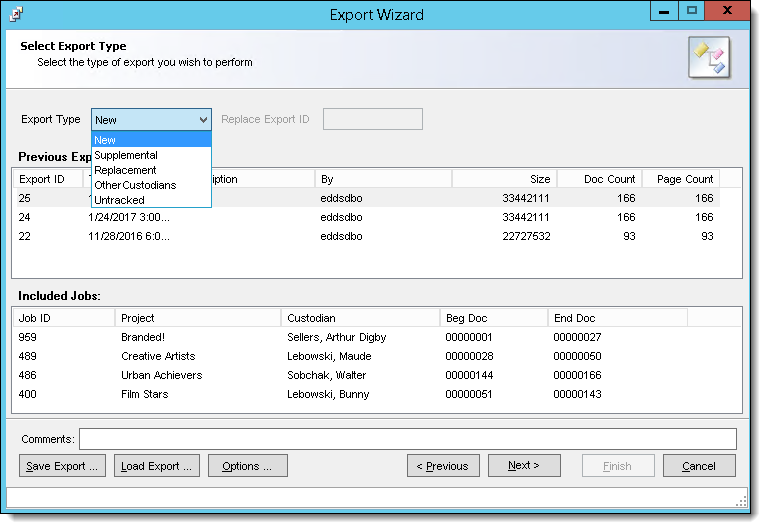
Task: Click End Doc value 00000143
Action: click(577, 394)
